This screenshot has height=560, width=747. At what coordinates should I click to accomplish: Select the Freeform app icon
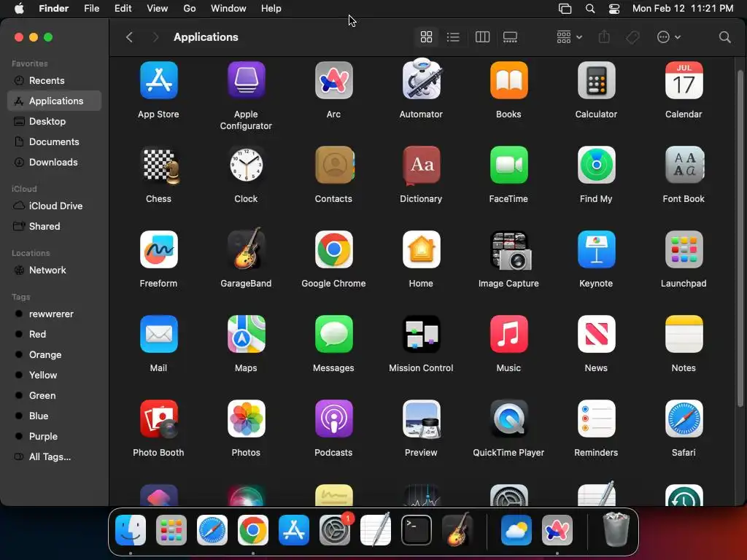pyautogui.click(x=158, y=249)
